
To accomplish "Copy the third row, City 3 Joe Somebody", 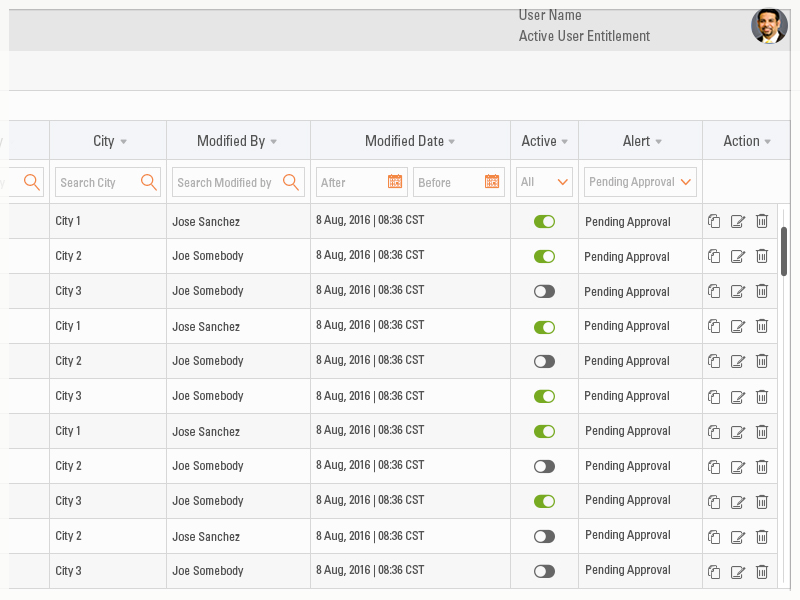I will tap(714, 291).
